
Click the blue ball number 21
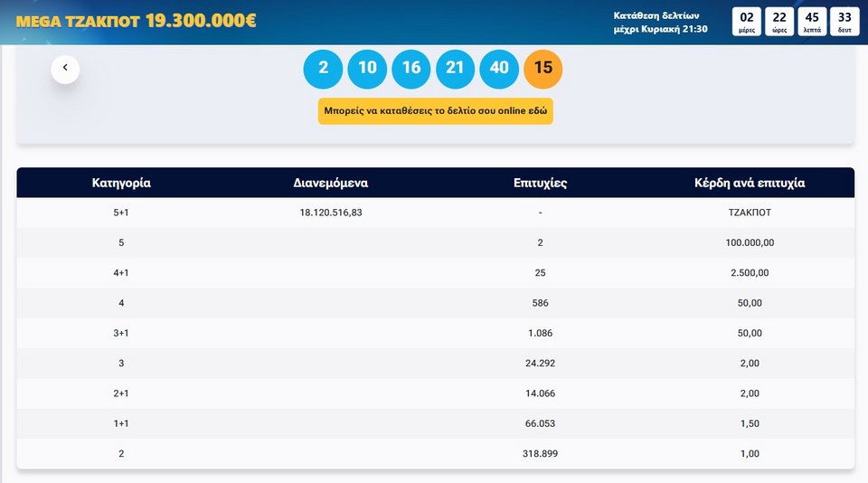point(455,69)
